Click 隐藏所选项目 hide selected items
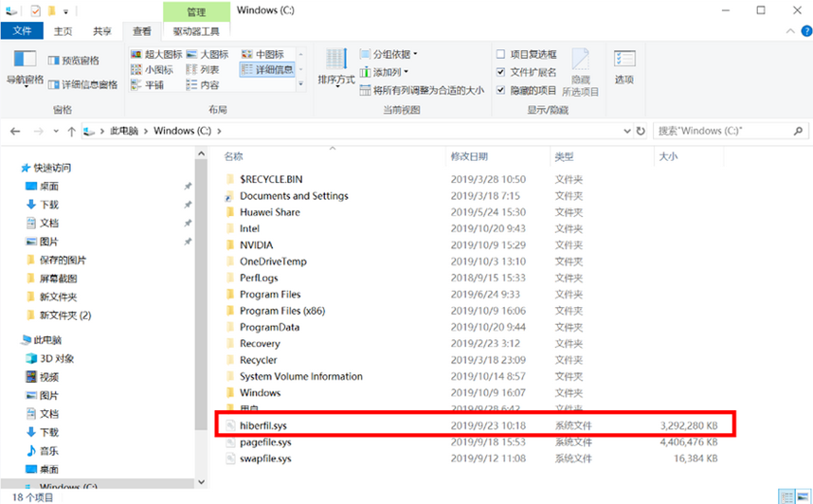The height and width of the screenshot is (504, 813). click(x=581, y=72)
